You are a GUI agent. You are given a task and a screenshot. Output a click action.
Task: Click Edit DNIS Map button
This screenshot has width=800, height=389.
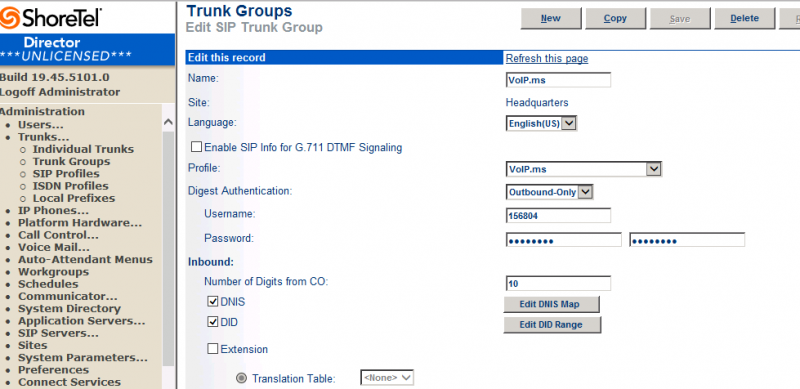tap(552, 304)
